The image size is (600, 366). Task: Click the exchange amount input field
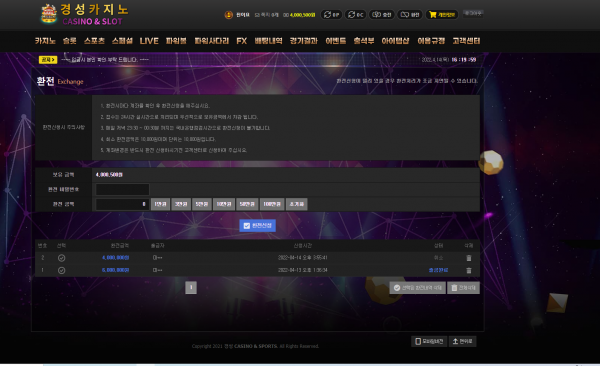click(122, 204)
